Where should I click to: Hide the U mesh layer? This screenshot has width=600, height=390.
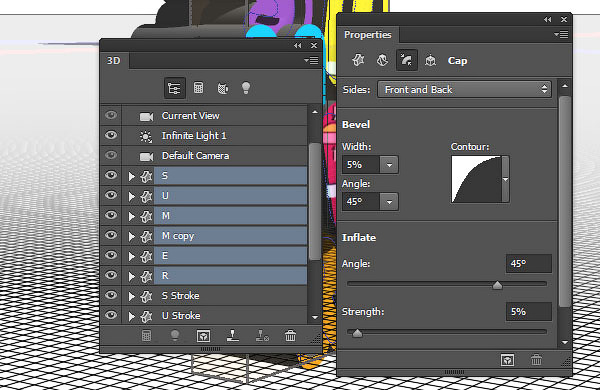click(x=111, y=195)
